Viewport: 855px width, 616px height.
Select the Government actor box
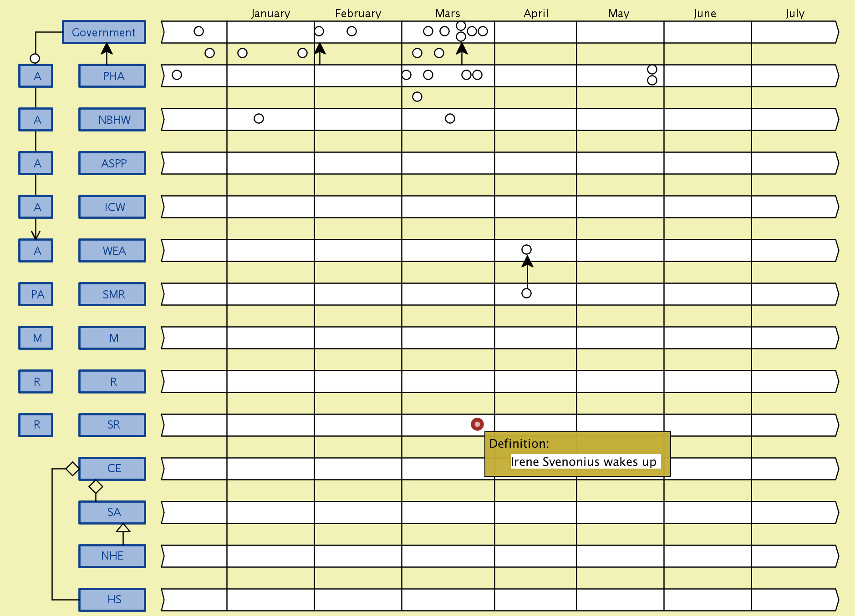(x=104, y=32)
